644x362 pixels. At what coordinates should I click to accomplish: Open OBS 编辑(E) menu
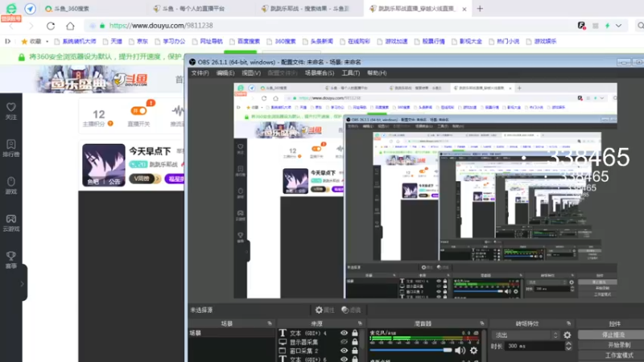click(225, 73)
